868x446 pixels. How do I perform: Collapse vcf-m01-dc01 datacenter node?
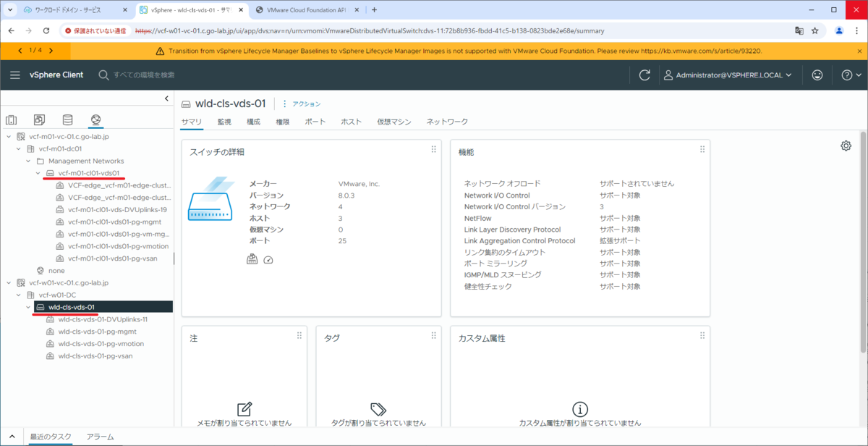coord(18,149)
